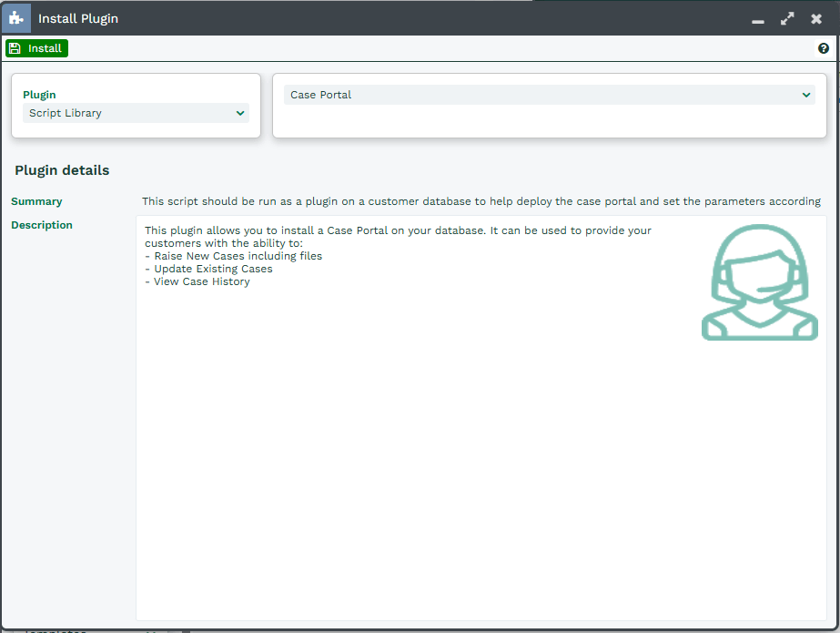The width and height of the screenshot is (840, 633).
Task: Click the puzzle piece plugin icon in title bar
Action: (x=16, y=18)
